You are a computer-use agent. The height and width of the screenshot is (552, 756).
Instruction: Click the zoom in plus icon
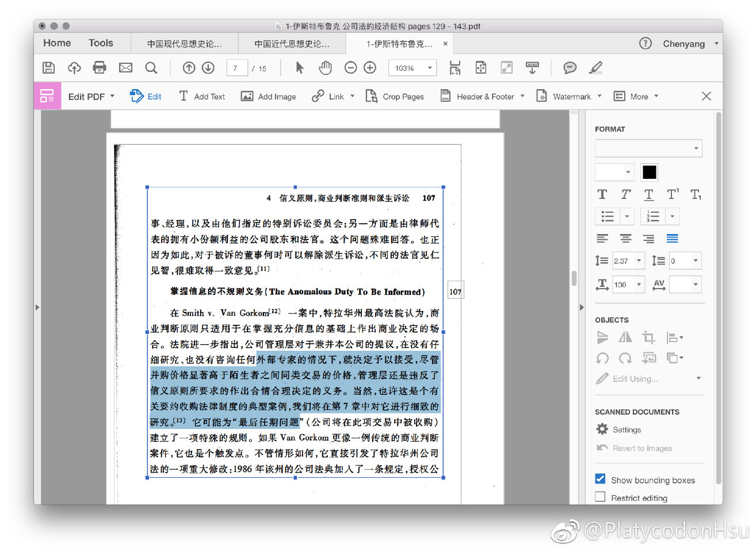pos(370,68)
